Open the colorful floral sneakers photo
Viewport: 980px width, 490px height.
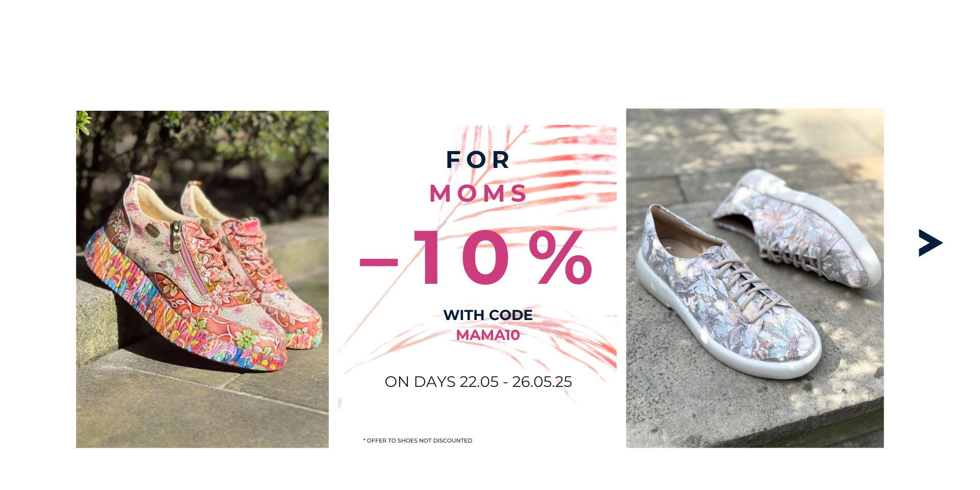coord(202,279)
